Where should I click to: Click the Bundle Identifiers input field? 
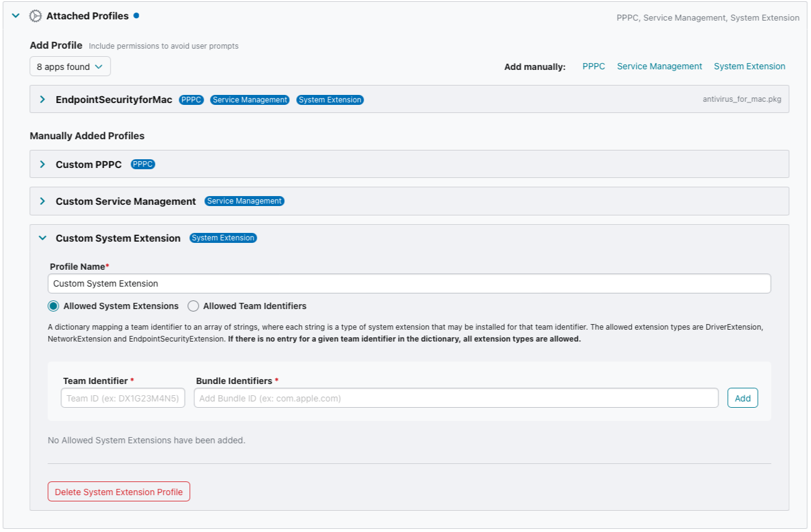point(456,398)
